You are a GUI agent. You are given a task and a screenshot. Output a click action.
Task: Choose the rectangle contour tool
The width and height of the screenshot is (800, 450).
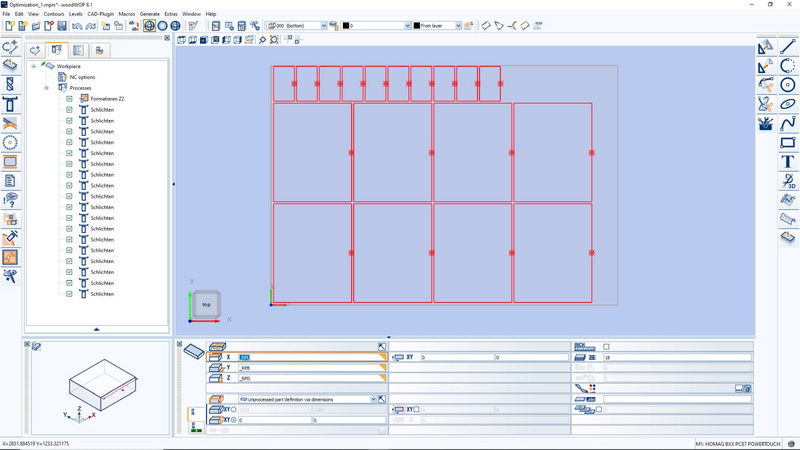tap(788, 142)
